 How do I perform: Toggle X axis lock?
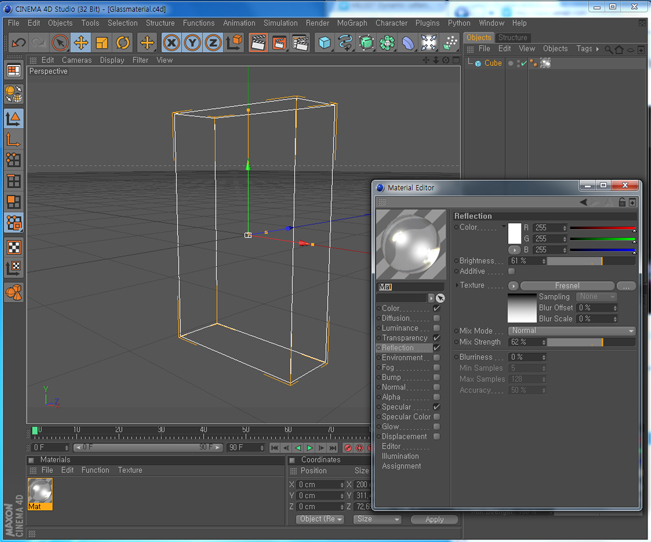171,42
